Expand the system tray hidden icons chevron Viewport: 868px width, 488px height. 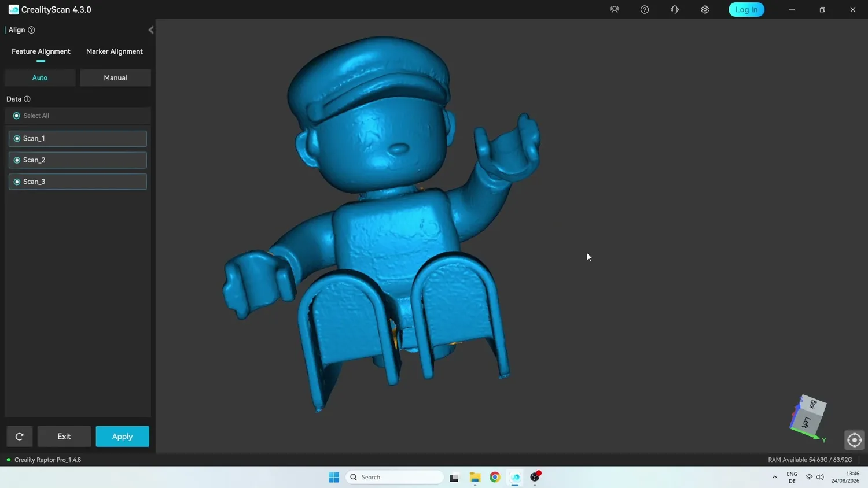coord(775,477)
